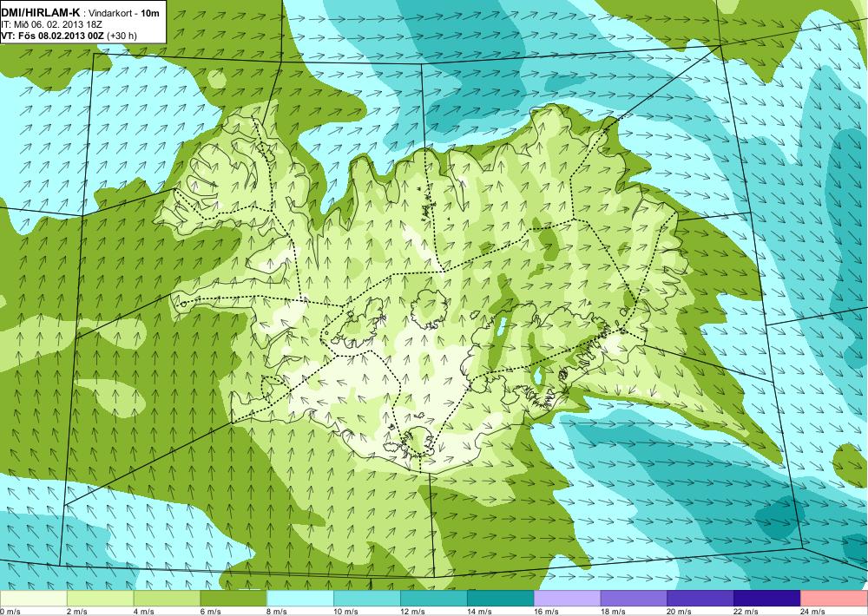Select the "4 m/s" legend label

point(144,612)
